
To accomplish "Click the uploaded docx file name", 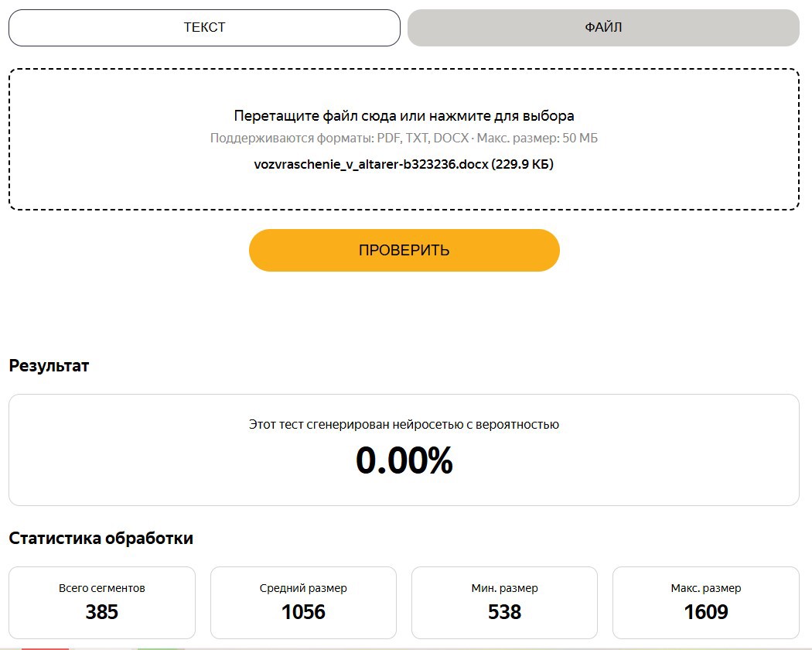I will tap(404, 164).
